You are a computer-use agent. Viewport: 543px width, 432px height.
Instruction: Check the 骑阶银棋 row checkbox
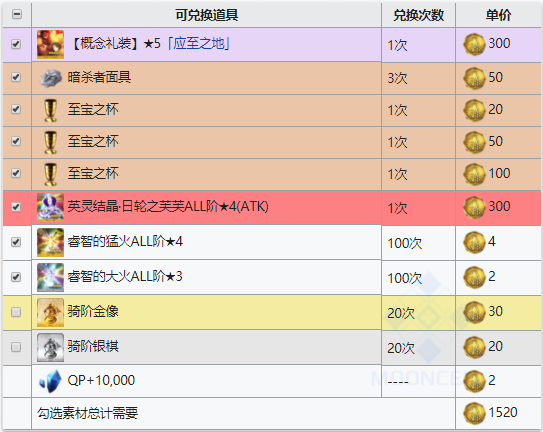click(16, 347)
